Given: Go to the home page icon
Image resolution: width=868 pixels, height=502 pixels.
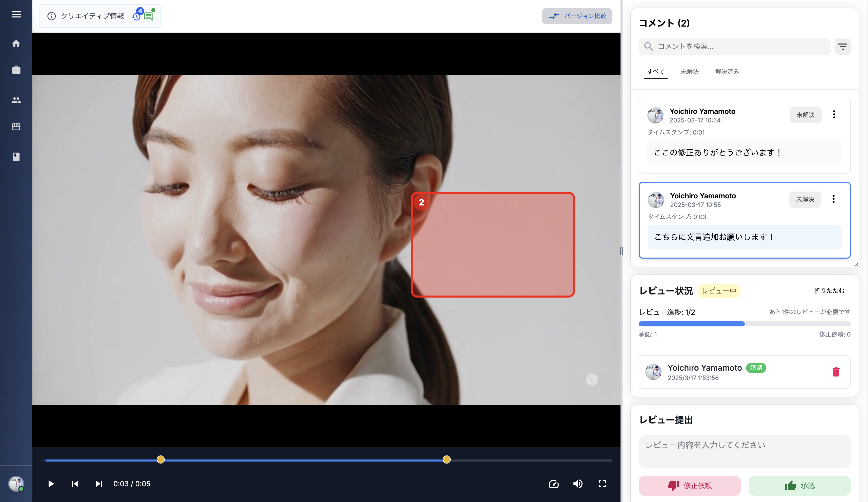Looking at the screenshot, I should pos(16,44).
